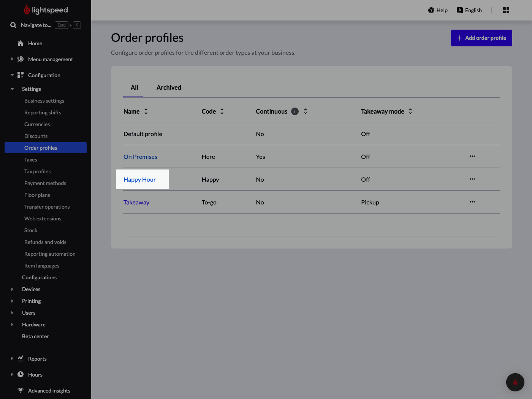The image size is (532, 399).
Task: Open Tax profiles settings
Action: click(37, 171)
